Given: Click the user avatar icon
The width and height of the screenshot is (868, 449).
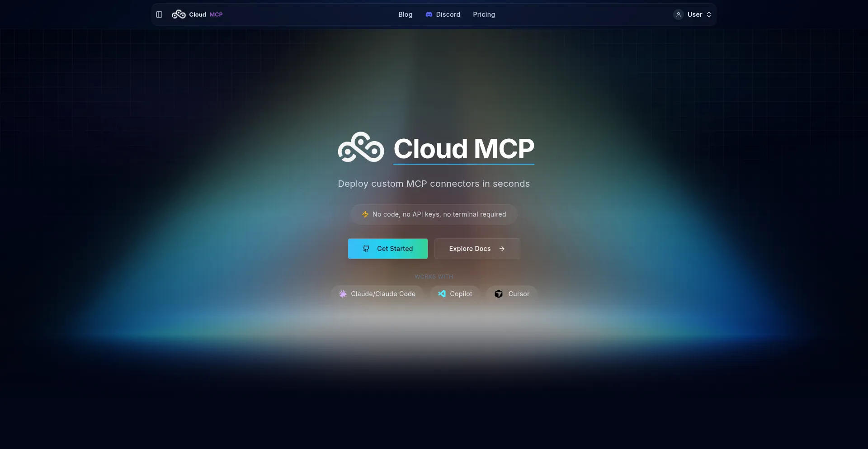Looking at the screenshot, I should point(678,14).
